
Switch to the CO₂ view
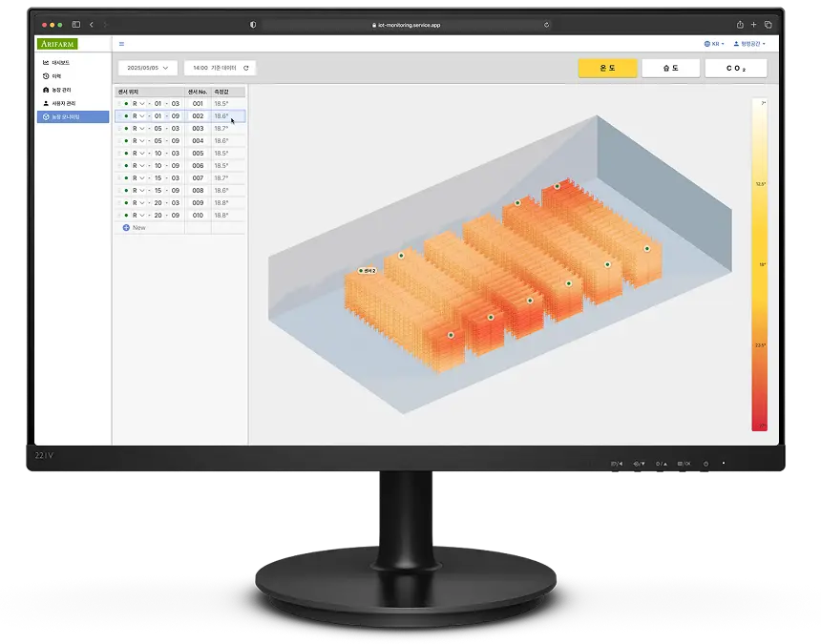(x=735, y=68)
